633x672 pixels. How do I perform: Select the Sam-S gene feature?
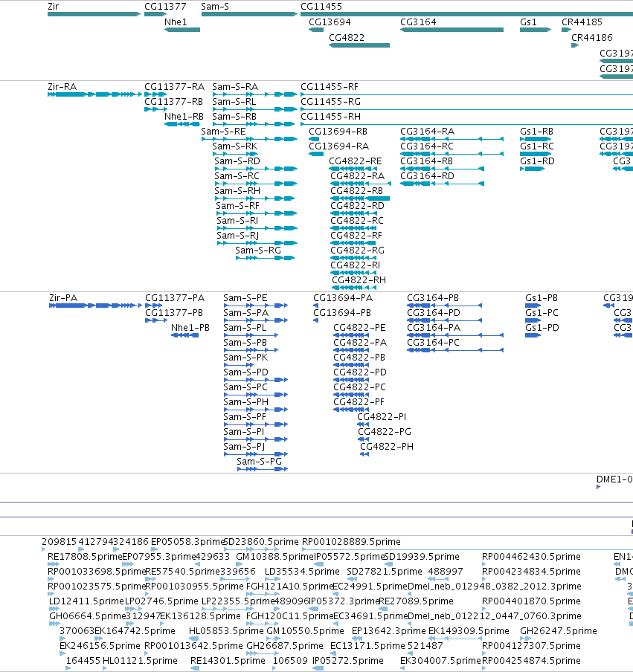pos(249,14)
